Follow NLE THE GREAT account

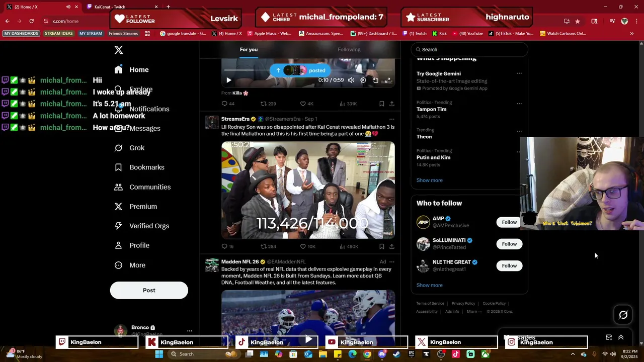tap(509, 265)
